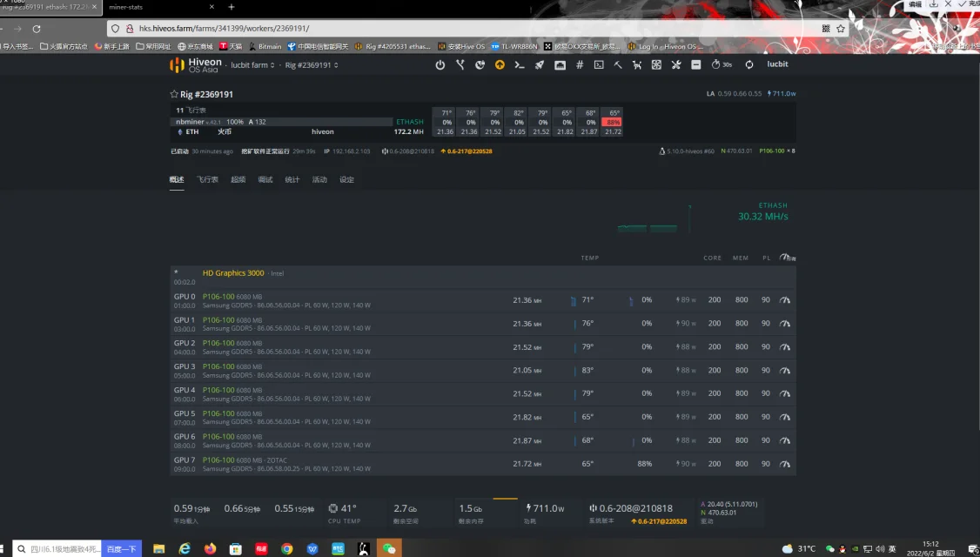Expand the Rig #2369191 selector dropdown
Image resolution: width=980 pixels, height=557 pixels.
pos(312,65)
